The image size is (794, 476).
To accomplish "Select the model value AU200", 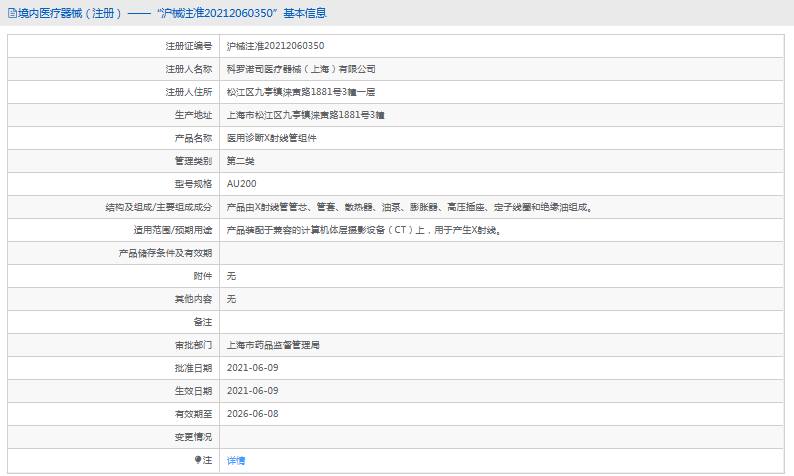I will (242, 184).
